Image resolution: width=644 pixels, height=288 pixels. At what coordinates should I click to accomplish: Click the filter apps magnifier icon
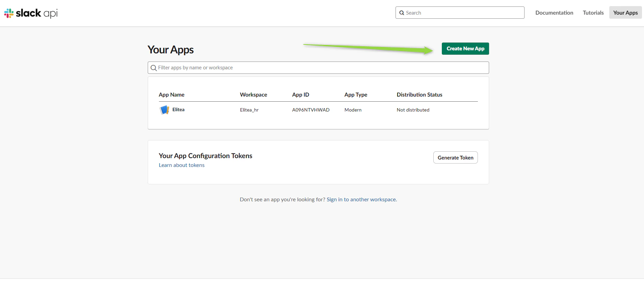154,68
